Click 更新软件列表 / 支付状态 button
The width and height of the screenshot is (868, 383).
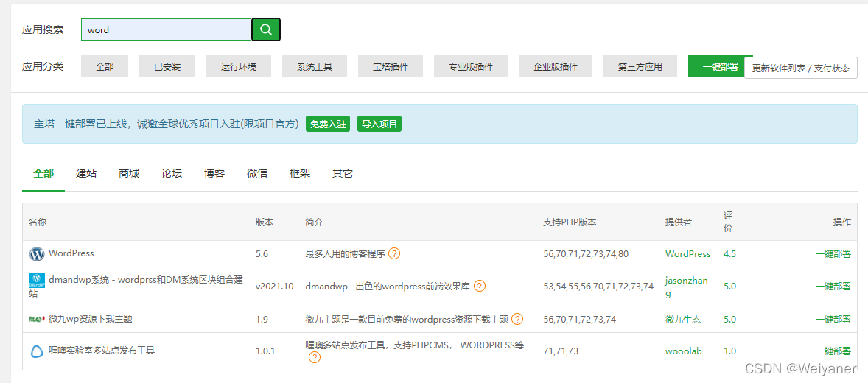coord(800,68)
